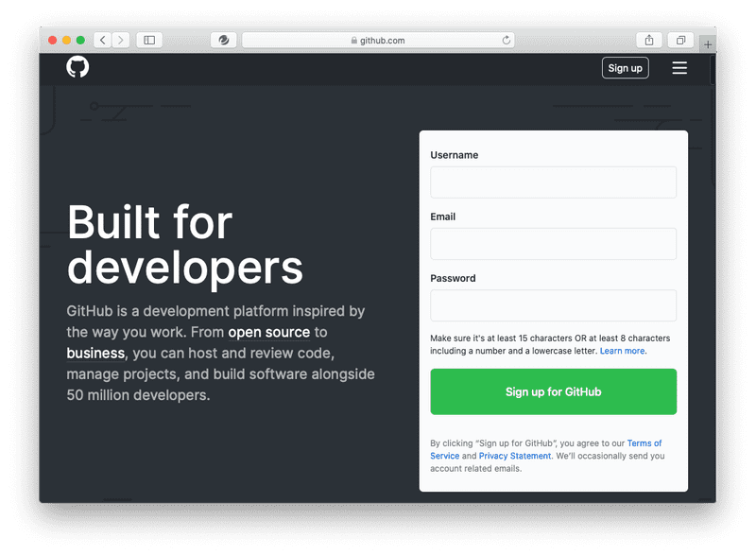Viewport: 756px width, 555px height.
Task: Add a new tab with the plus button
Action: coord(707,44)
